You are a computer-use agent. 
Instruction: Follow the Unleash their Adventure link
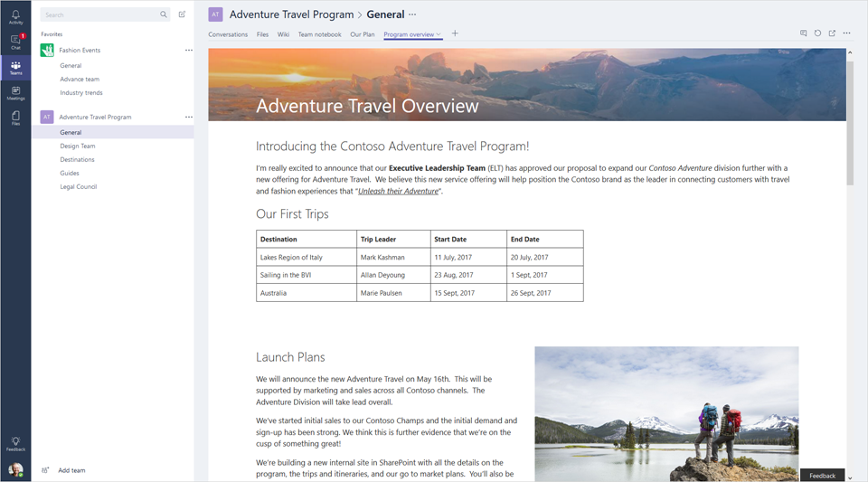(x=398, y=191)
